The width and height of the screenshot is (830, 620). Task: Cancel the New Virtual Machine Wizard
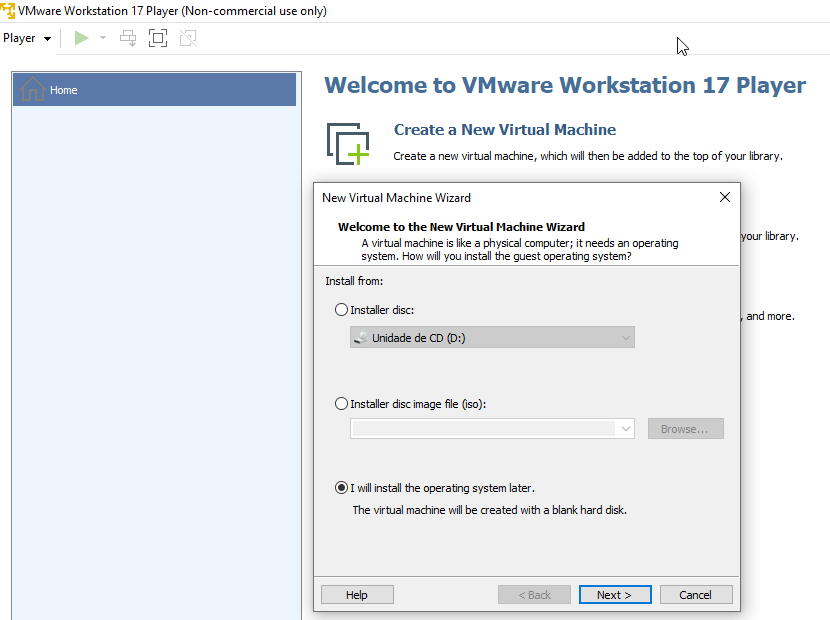(x=696, y=595)
